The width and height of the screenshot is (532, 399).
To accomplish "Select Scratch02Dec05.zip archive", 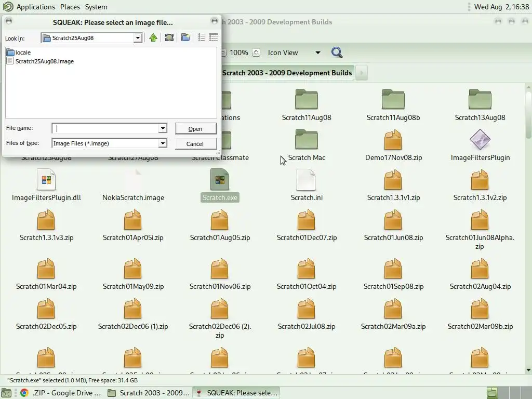I will coord(46,314).
